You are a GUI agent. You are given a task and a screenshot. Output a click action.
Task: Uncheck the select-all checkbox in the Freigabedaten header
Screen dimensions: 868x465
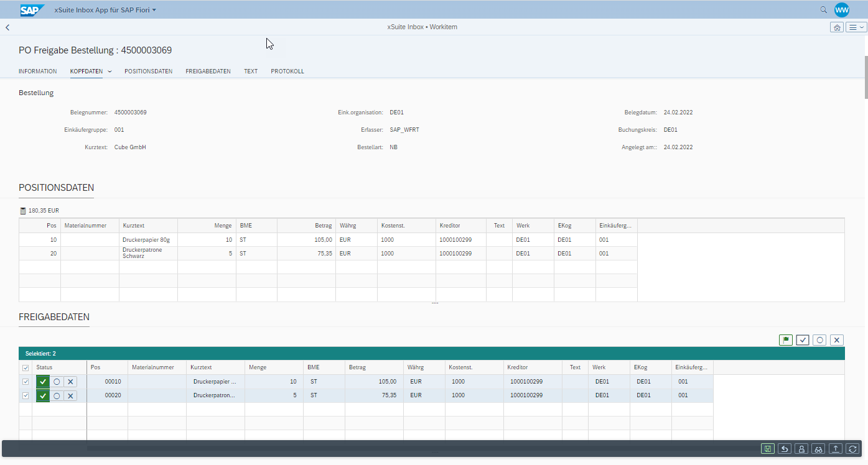[26, 368]
